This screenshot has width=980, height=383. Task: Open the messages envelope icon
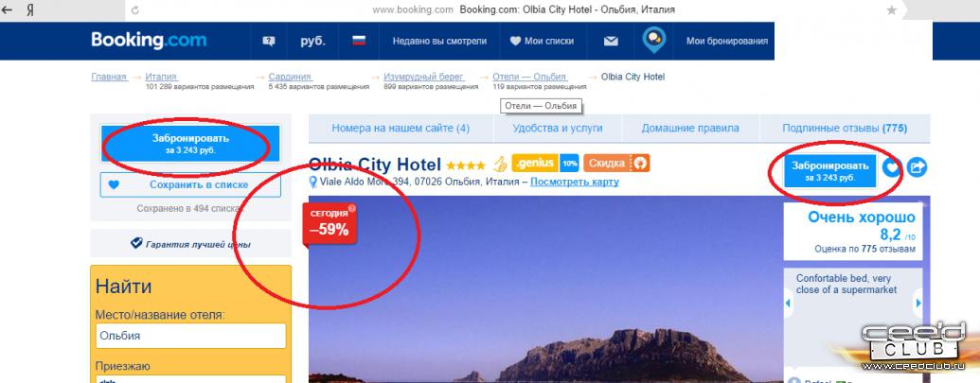[x=611, y=42]
